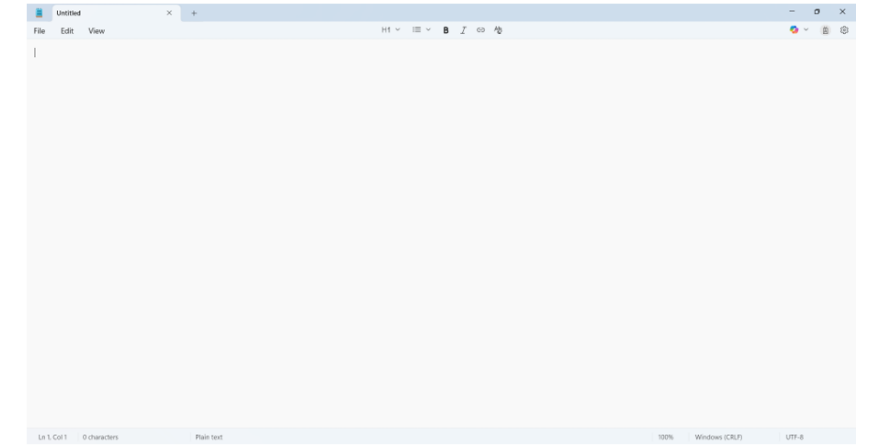
Task: Click the clear formatting icon
Action: 498,30
